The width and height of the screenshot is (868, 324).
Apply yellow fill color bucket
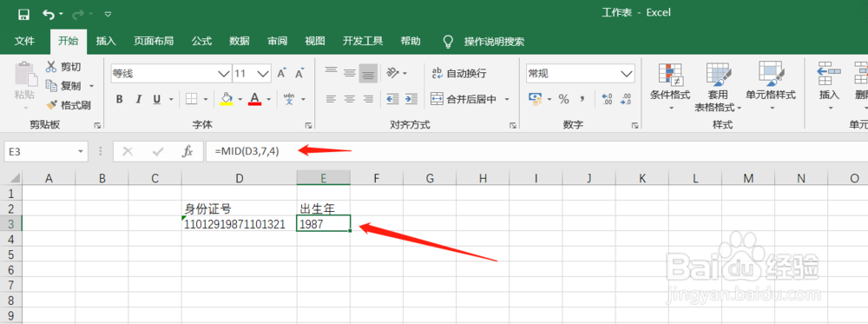227,99
